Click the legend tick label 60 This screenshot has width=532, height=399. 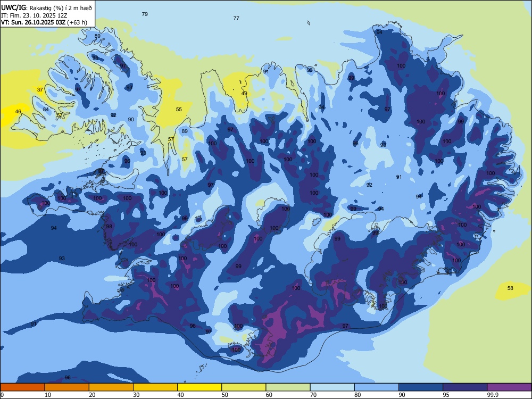269,395
